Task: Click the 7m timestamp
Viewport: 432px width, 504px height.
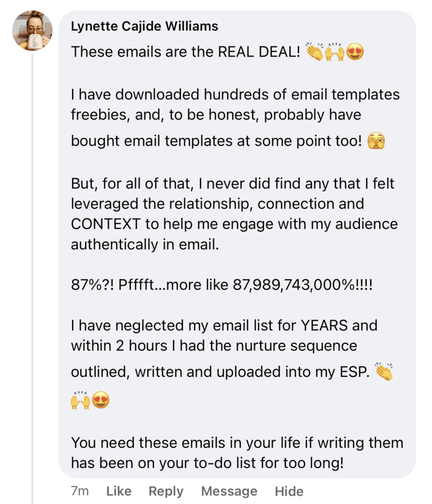Action: 79,491
